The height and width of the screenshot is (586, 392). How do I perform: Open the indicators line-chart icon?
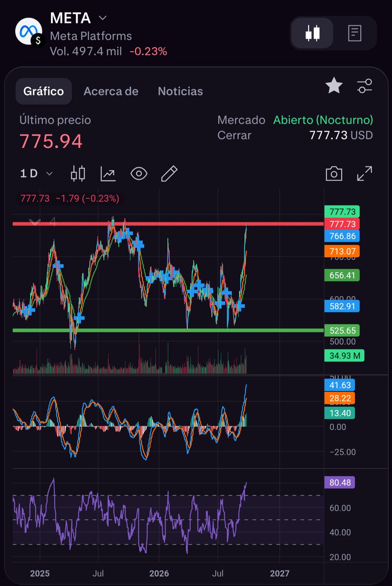pos(108,173)
